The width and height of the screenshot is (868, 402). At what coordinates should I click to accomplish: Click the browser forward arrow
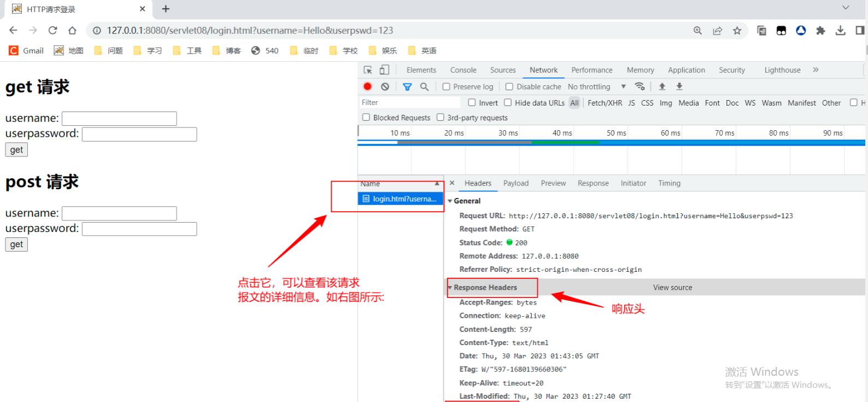pos(33,31)
